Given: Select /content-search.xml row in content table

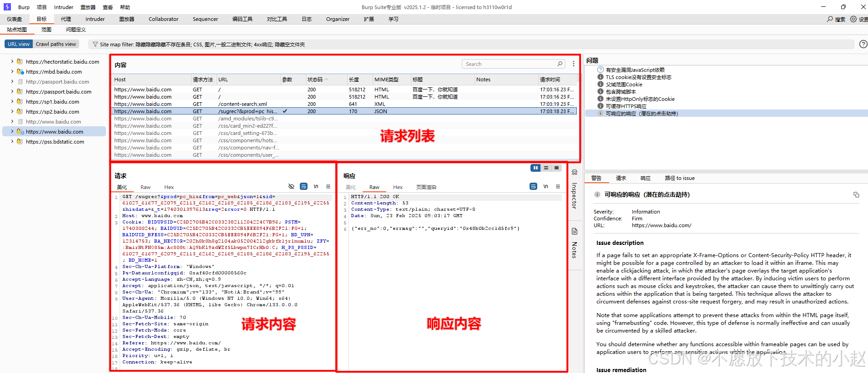Looking at the screenshot, I should coord(344,104).
